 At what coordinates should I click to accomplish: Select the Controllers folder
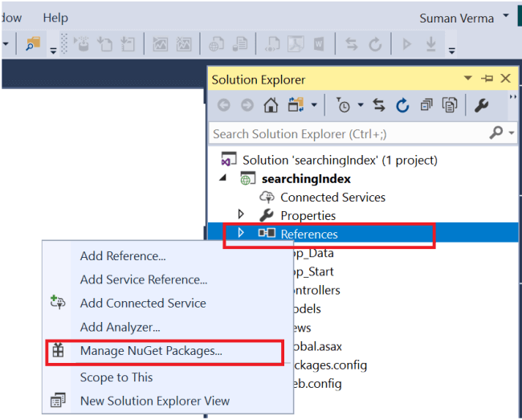click(x=316, y=291)
